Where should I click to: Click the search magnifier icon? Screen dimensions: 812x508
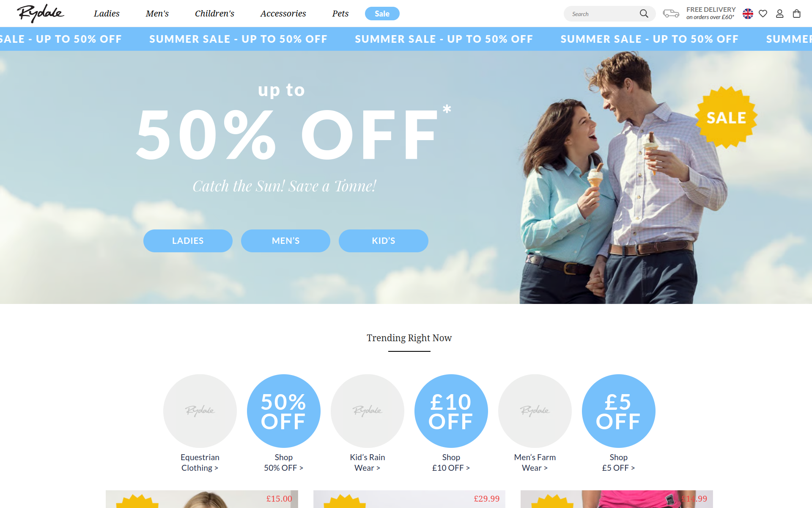[644, 14]
